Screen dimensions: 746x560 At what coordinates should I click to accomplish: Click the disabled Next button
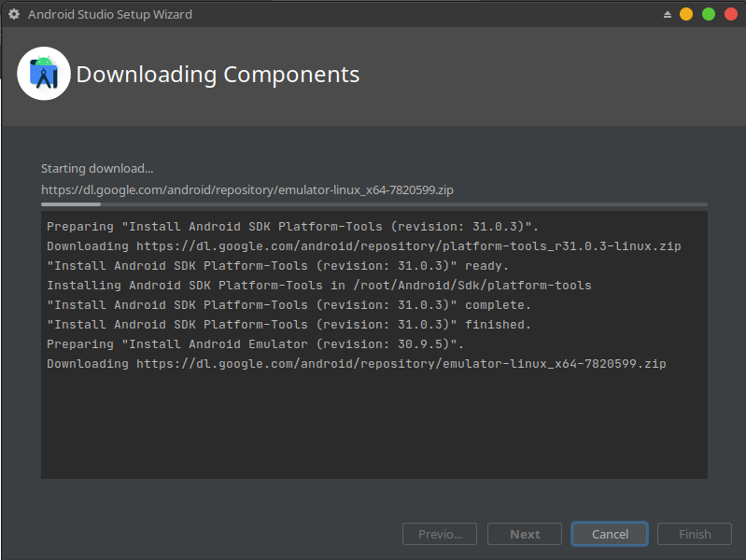click(525, 534)
